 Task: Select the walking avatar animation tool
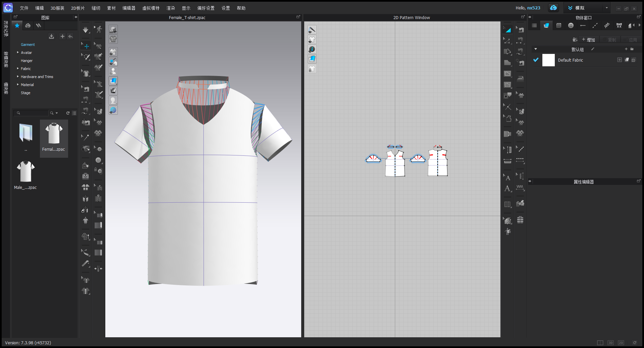[98, 29]
